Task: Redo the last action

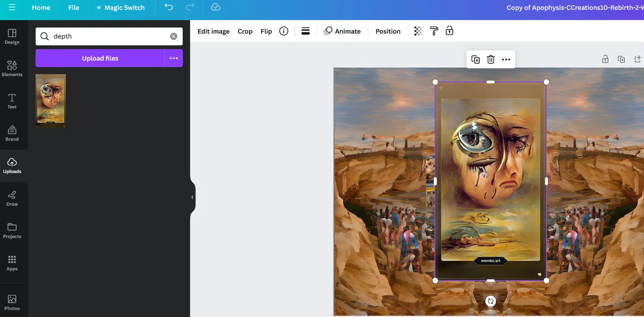Action: tap(190, 7)
